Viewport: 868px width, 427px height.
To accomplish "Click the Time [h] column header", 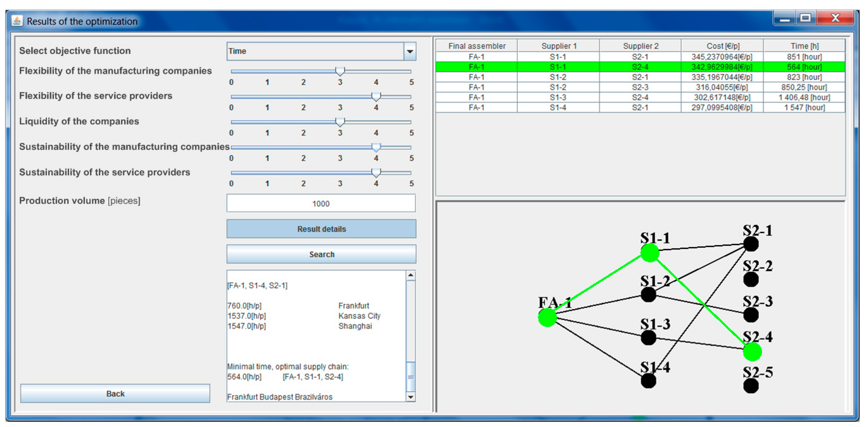I will pos(804,46).
